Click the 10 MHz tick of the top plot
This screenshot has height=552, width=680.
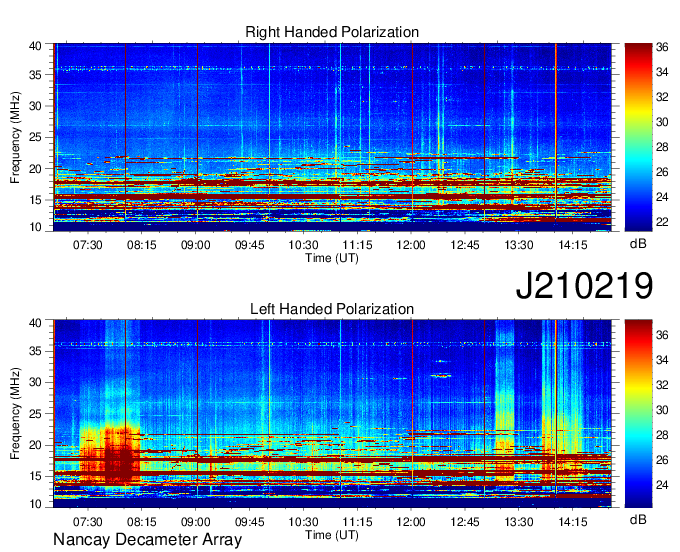coord(35,227)
